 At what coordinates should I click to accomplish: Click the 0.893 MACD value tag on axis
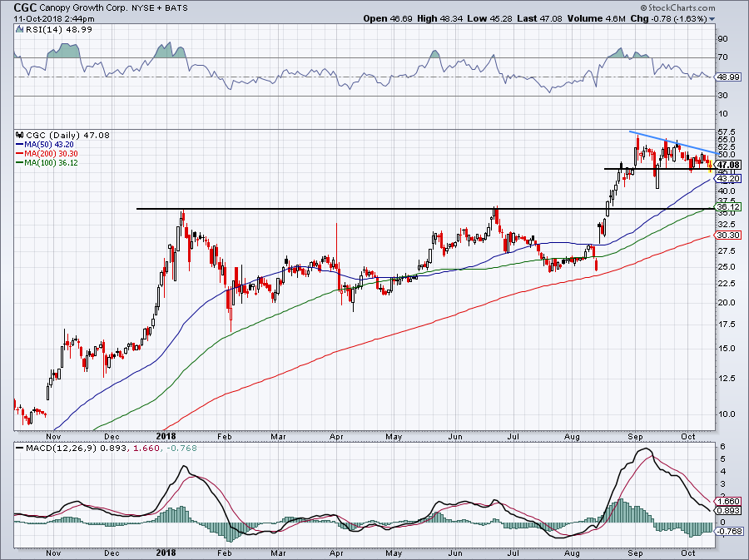tap(727, 510)
